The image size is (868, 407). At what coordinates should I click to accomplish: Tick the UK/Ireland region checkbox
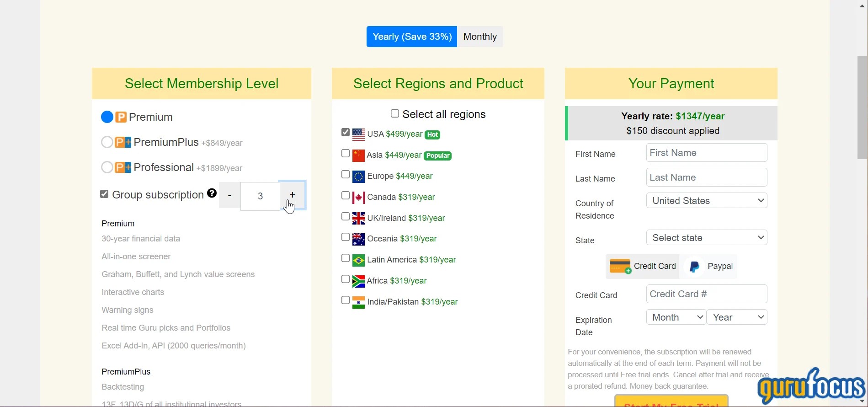pyautogui.click(x=346, y=217)
